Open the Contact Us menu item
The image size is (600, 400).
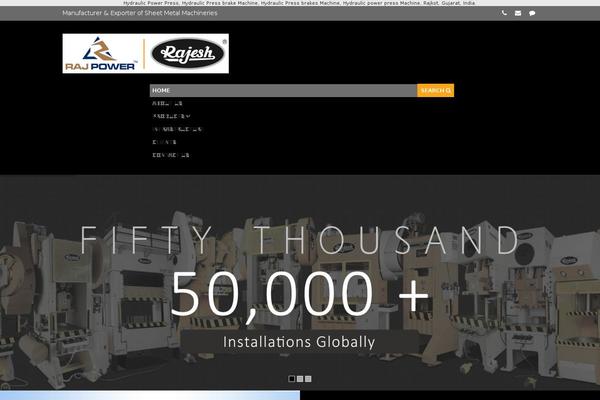click(x=171, y=155)
